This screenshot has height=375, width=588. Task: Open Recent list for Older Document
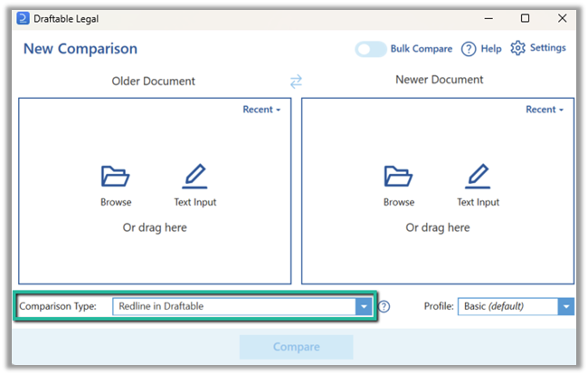[261, 110]
